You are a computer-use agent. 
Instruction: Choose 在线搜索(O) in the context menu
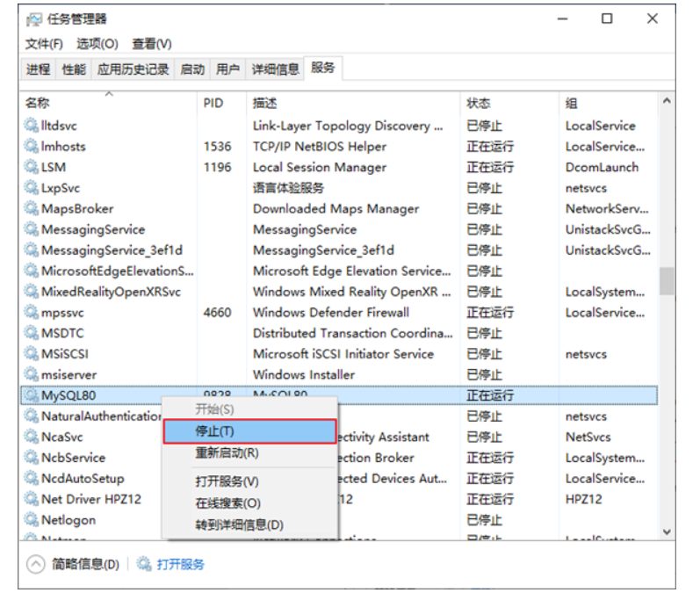click(x=249, y=503)
